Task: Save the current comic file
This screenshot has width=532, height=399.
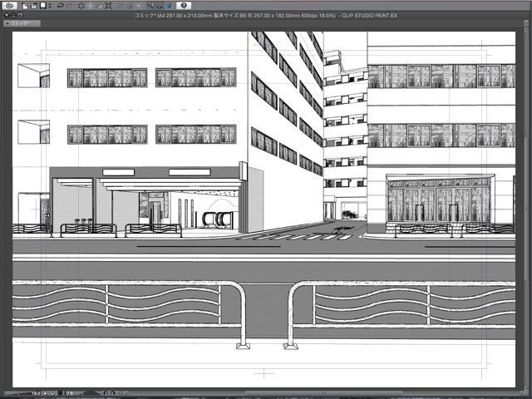Action: (42, 6)
